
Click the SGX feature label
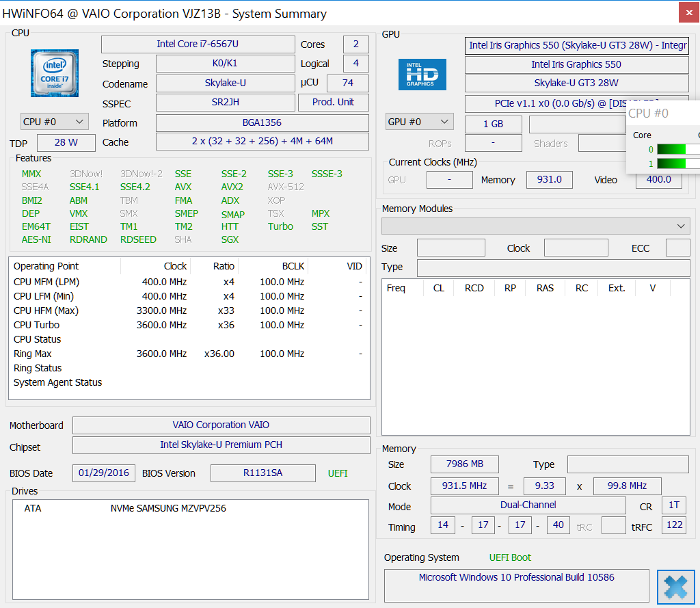[x=230, y=239]
